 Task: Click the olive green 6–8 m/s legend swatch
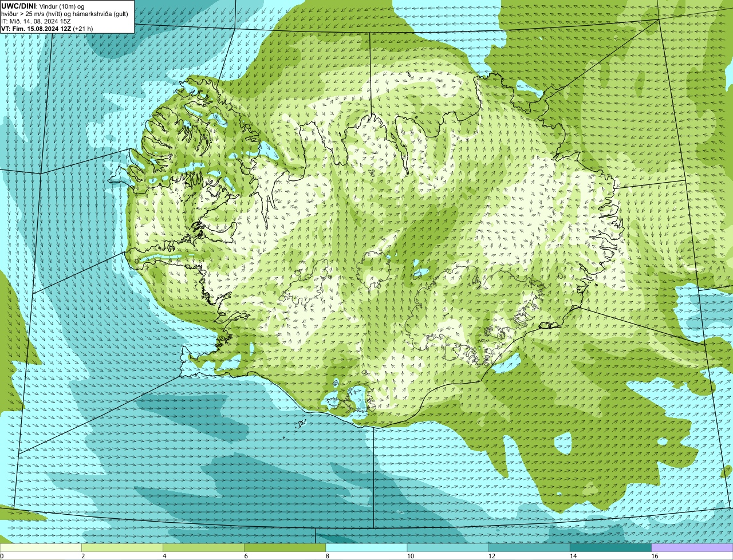tap(285, 547)
